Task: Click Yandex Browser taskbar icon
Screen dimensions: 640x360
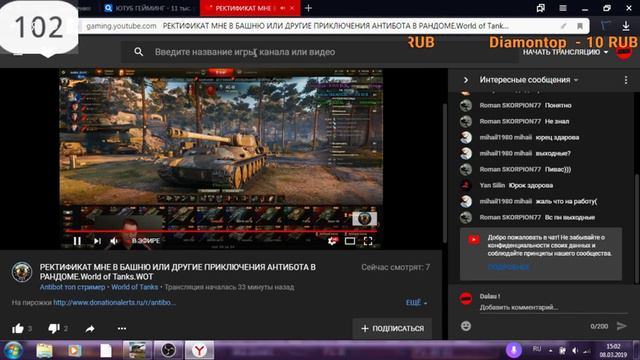Action: (200, 351)
